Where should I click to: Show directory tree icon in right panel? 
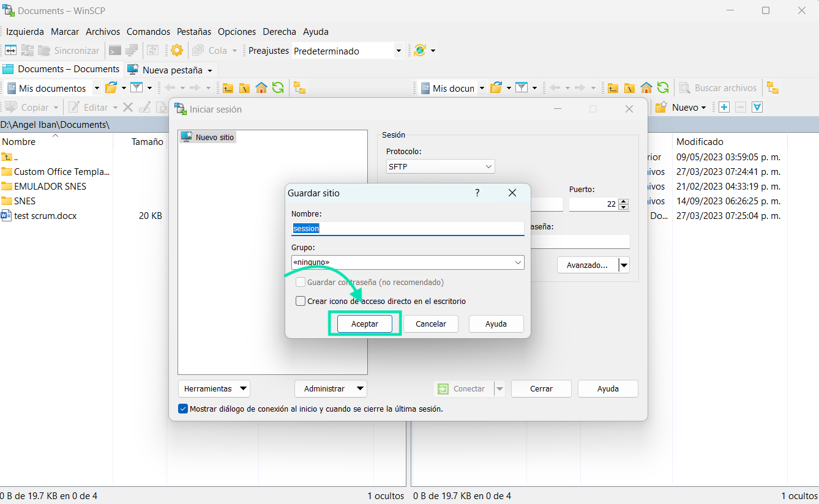pyautogui.click(x=772, y=88)
